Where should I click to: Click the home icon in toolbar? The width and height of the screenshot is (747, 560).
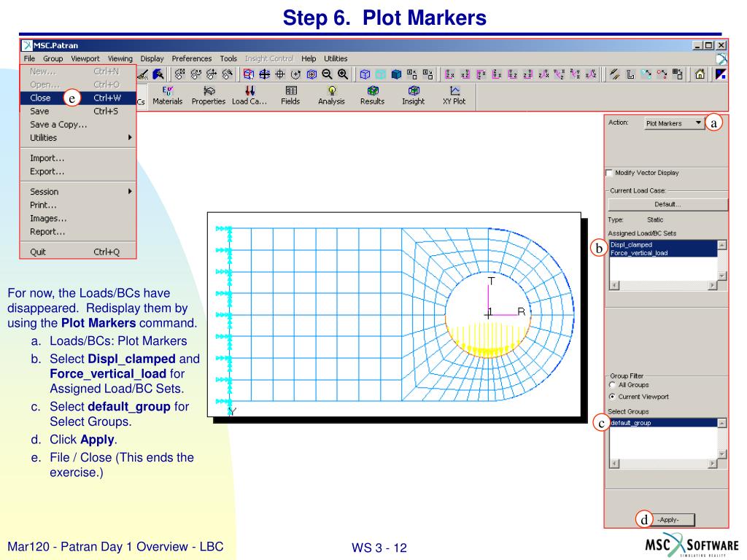[x=700, y=74]
